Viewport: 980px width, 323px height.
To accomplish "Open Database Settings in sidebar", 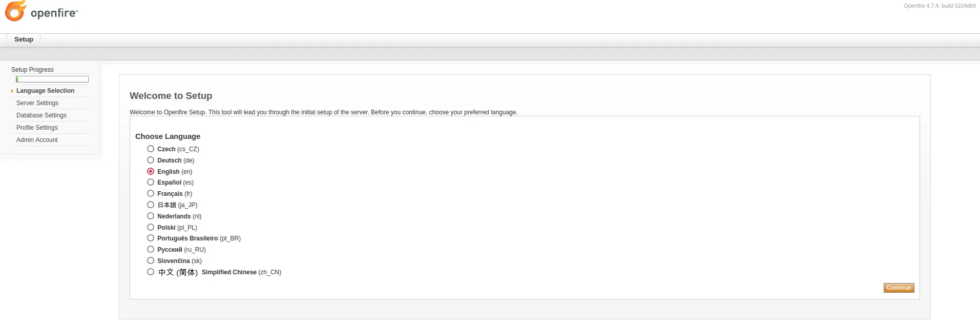I will (41, 115).
